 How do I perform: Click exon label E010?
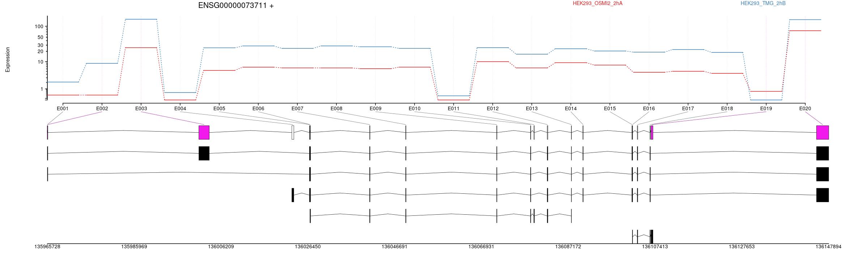click(414, 108)
